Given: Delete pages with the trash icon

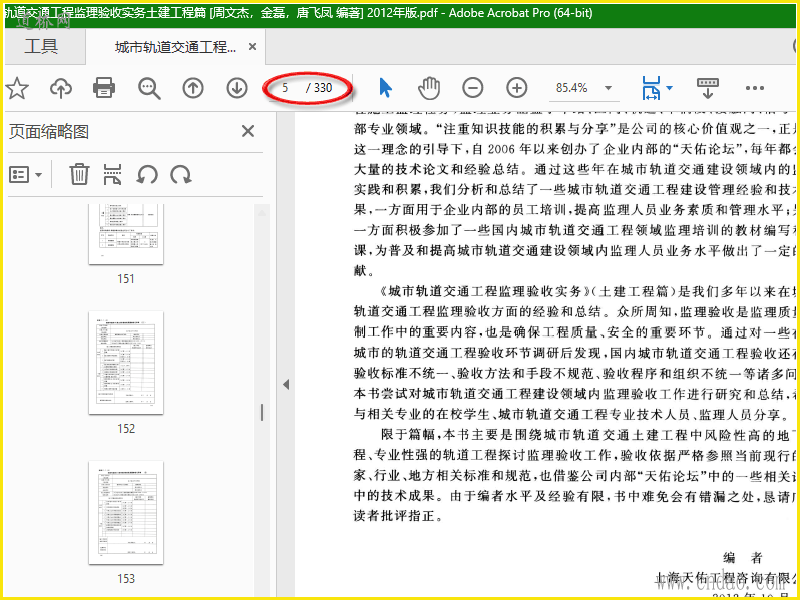Looking at the screenshot, I should click(79, 174).
